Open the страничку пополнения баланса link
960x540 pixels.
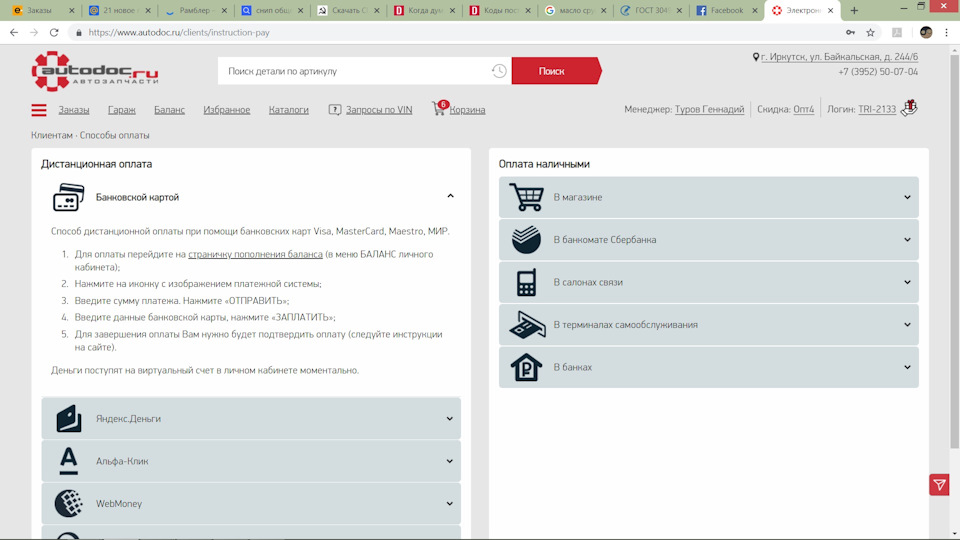coord(255,254)
